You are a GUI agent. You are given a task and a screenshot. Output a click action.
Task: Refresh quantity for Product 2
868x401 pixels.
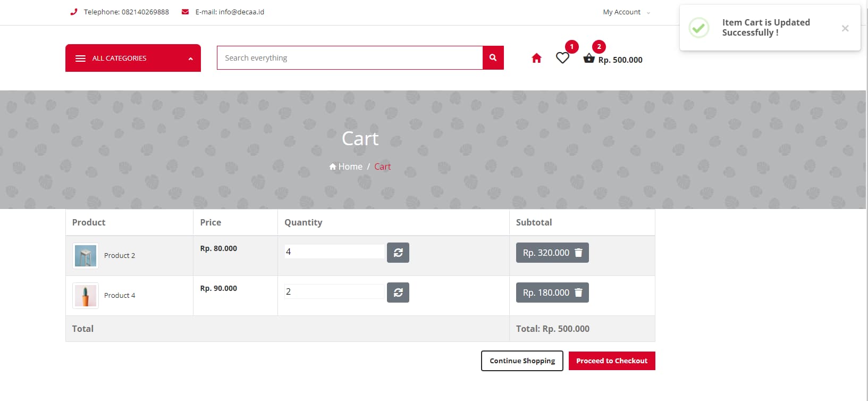coord(398,253)
